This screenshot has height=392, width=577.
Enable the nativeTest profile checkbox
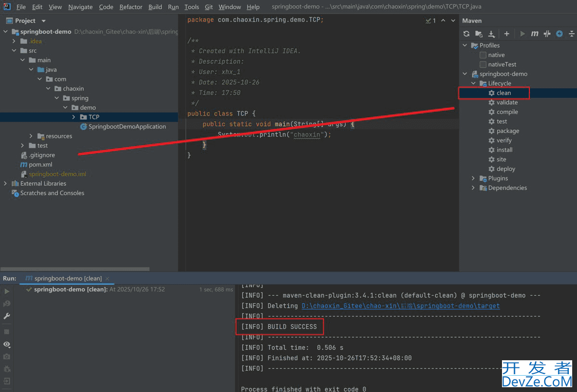(x=483, y=64)
